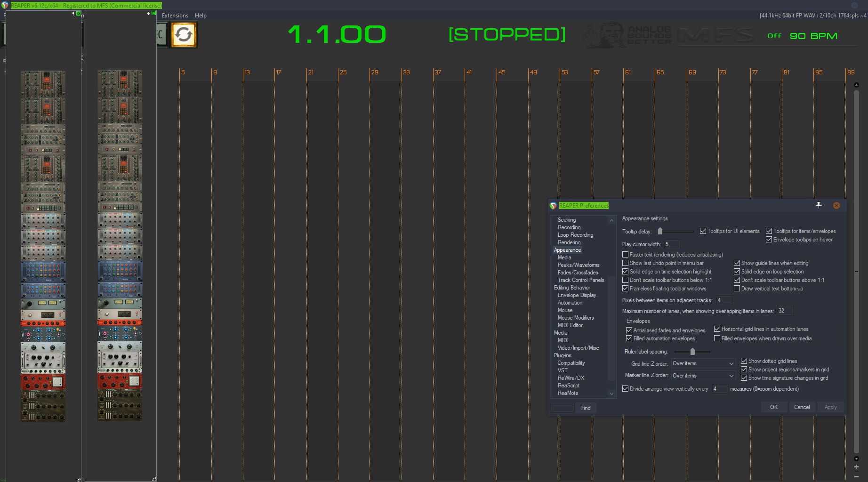This screenshot has width=868, height=482.
Task: Toggle Solid edge on time selection highlight
Action: pyautogui.click(x=625, y=272)
